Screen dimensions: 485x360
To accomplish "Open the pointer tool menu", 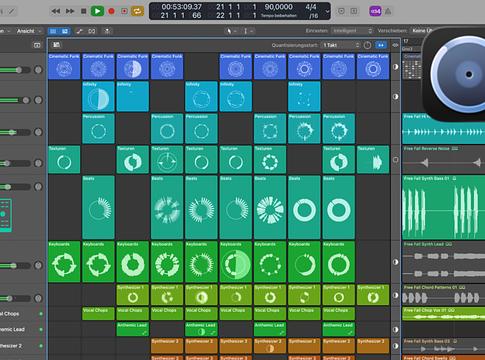I will click(231, 31).
